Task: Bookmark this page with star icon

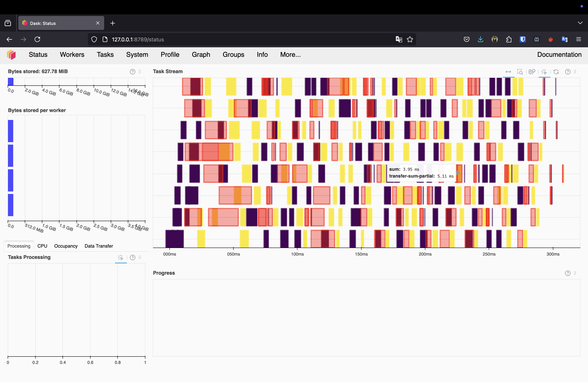Action: [410, 39]
